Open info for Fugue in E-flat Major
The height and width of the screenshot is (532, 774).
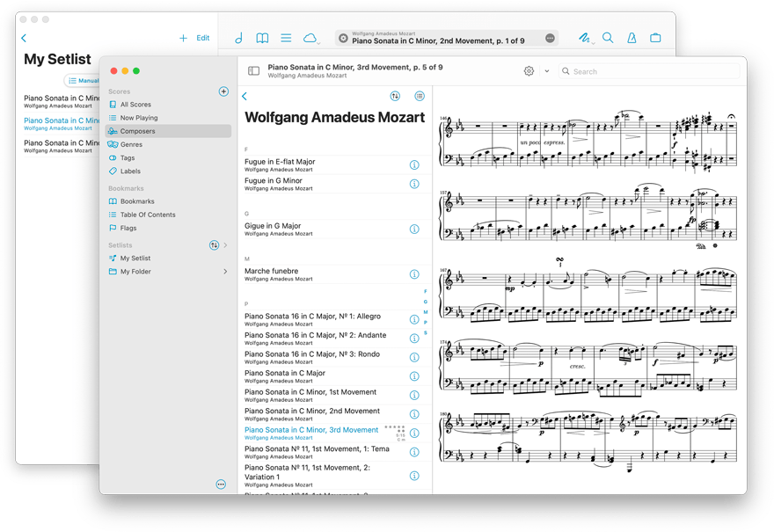point(414,164)
